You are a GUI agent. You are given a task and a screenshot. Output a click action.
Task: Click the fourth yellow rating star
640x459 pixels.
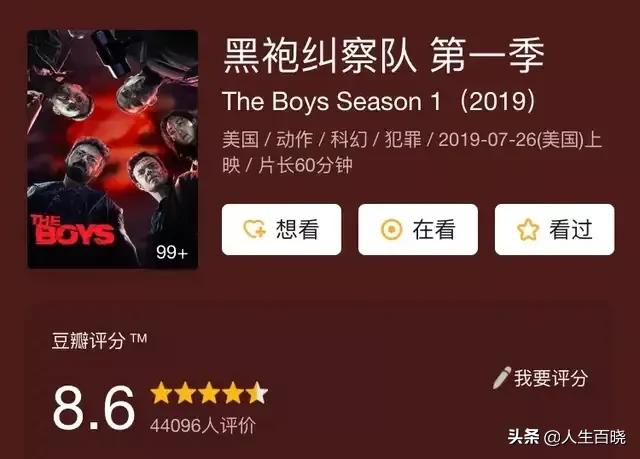pos(233,393)
